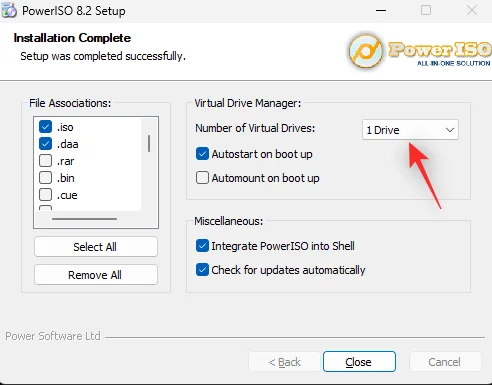
Task: Toggle Integrate PowerISO into Shell
Action: coord(202,246)
